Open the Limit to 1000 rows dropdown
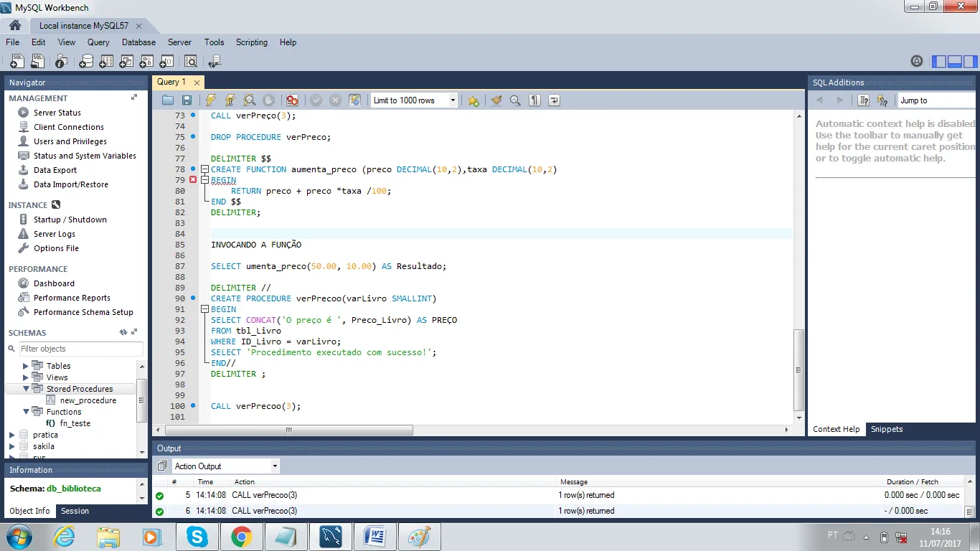Screen dimensions: 980x551 tap(414, 100)
